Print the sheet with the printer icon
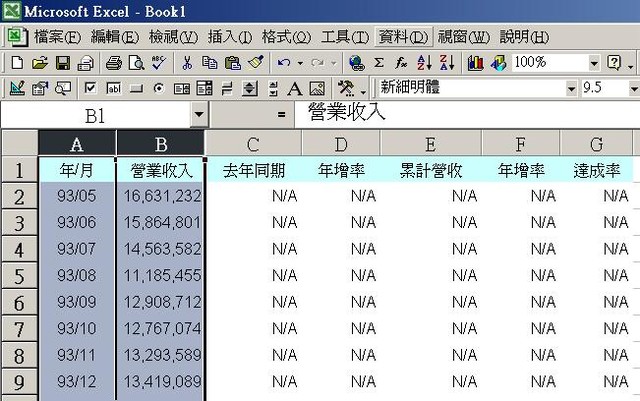 coord(114,63)
